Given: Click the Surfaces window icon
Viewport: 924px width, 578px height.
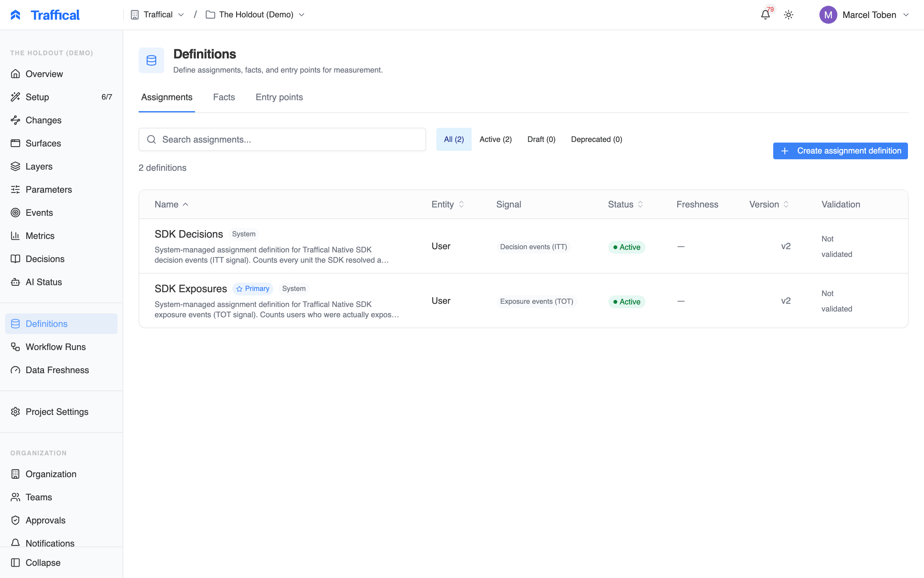Looking at the screenshot, I should click(15, 143).
